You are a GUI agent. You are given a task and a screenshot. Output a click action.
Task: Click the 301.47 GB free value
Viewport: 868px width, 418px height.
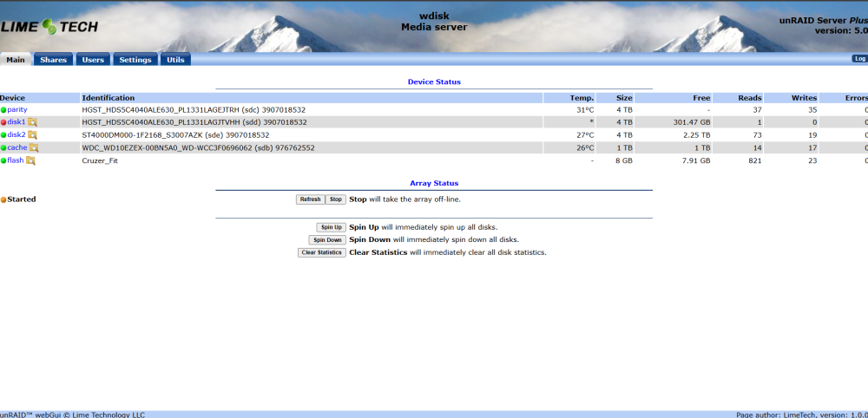692,122
